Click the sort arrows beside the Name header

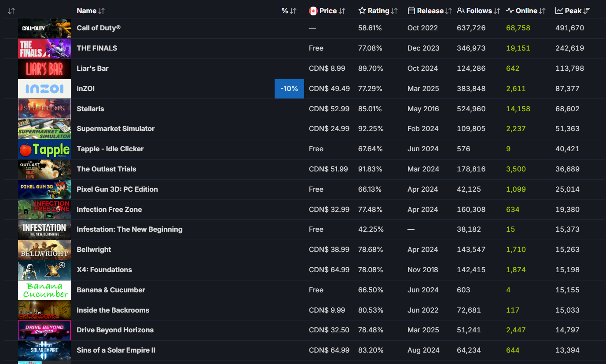pos(102,11)
